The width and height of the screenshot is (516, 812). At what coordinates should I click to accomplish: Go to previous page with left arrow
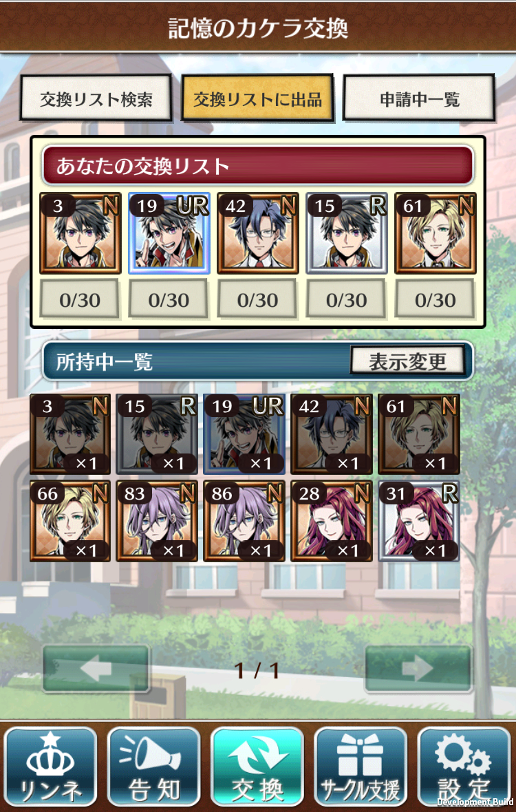coord(96,669)
